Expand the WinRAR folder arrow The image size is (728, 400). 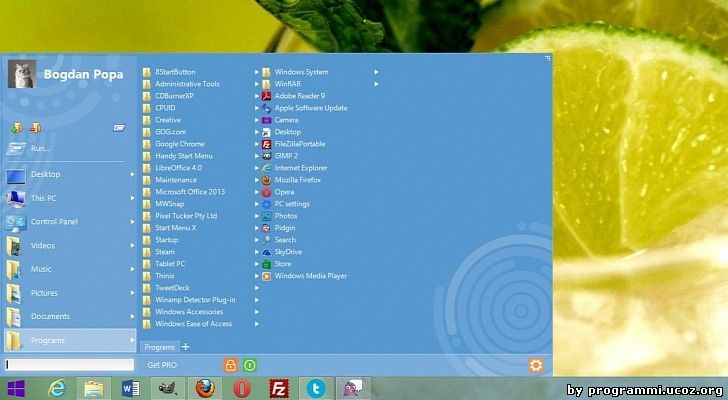tap(376, 84)
